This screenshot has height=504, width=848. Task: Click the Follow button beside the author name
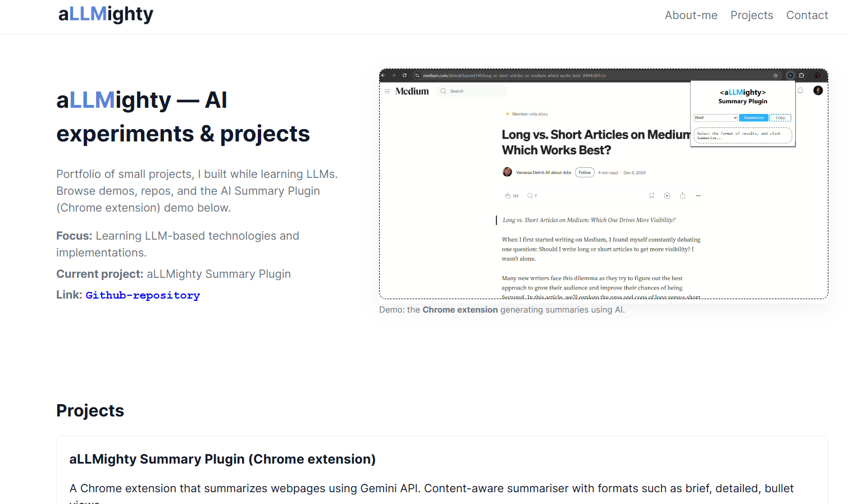585,173
